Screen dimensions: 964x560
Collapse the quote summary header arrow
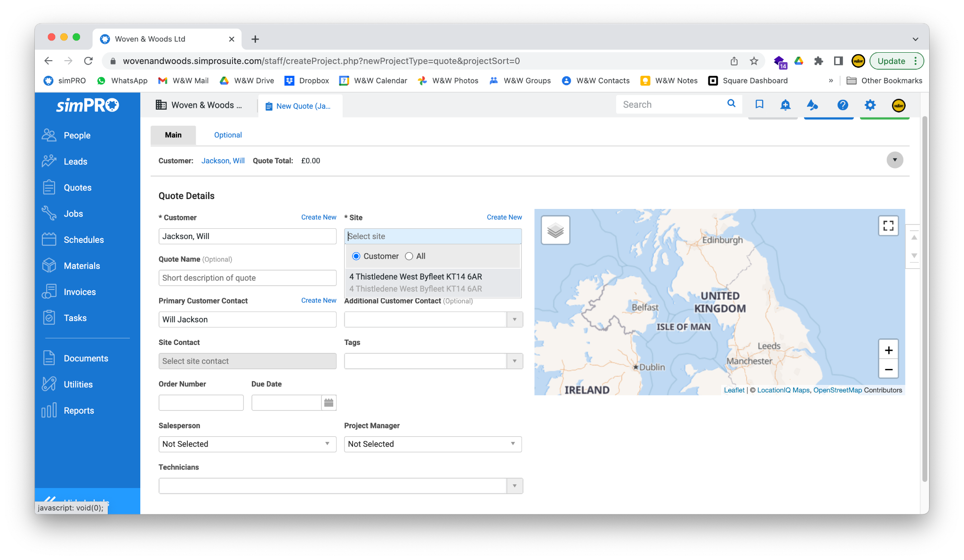click(894, 160)
